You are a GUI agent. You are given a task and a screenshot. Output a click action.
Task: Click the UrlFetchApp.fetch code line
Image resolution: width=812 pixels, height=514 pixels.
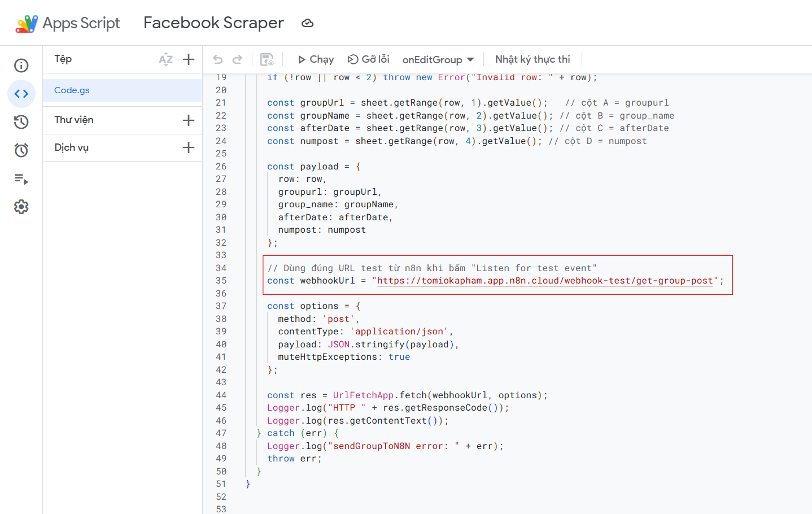click(x=407, y=395)
